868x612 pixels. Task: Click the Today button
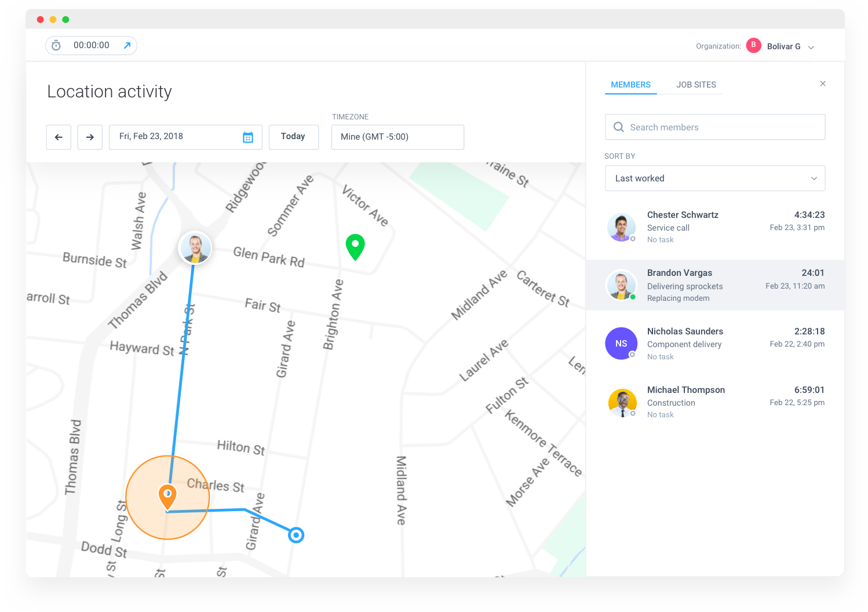coord(293,137)
